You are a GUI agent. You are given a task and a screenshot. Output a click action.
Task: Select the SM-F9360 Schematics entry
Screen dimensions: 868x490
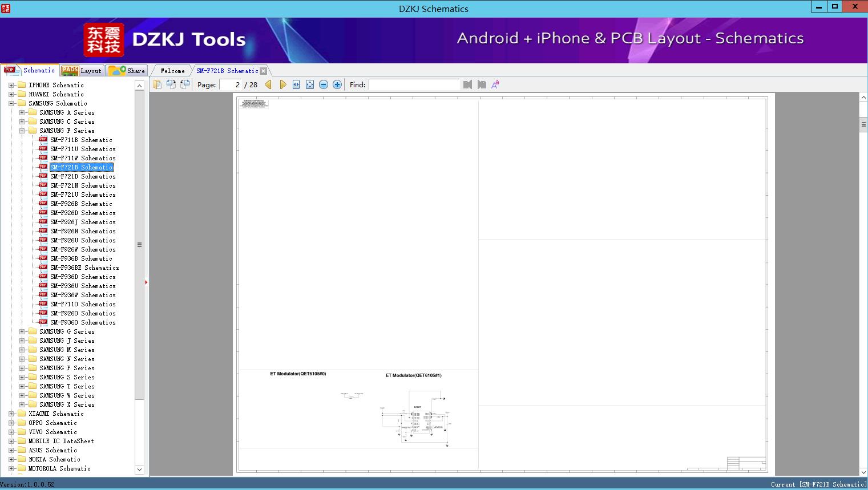[x=83, y=322]
